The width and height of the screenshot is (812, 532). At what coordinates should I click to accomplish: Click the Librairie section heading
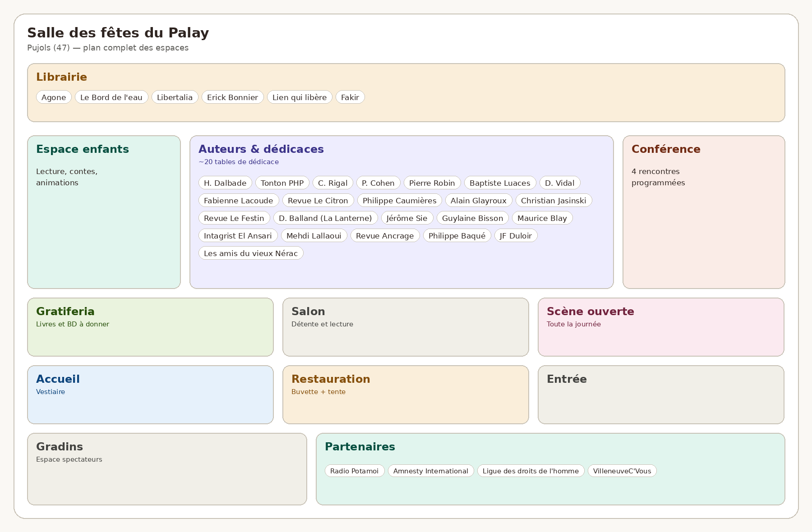(x=61, y=77)
